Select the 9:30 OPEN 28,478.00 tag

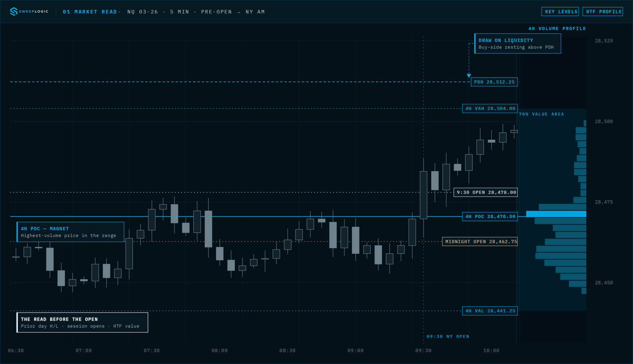pos(485,192)
